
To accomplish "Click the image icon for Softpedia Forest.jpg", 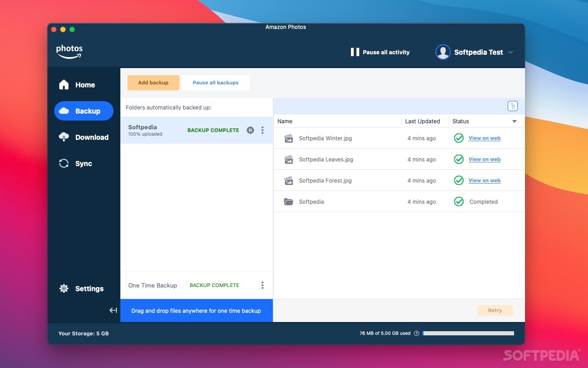I will (288, 181).
